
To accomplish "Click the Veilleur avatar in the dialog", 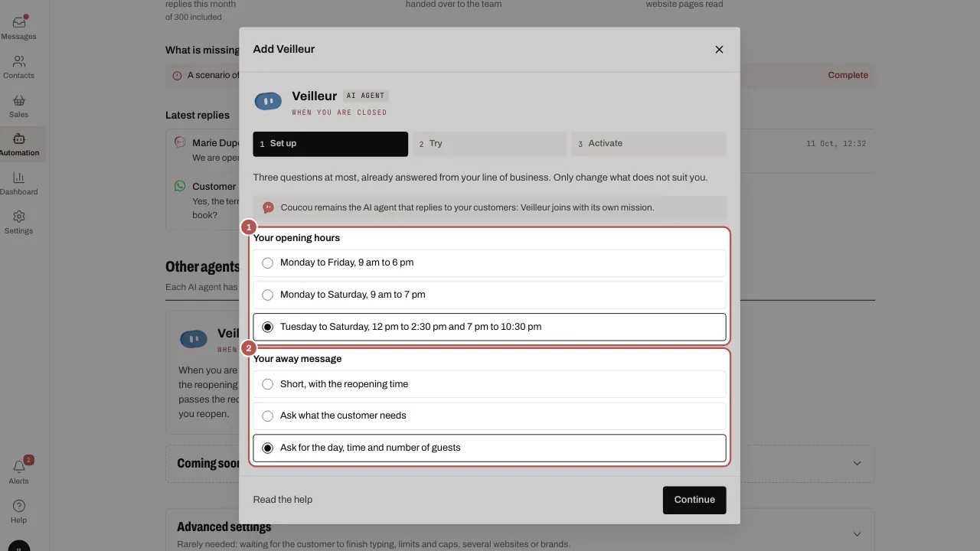I will pos(268,101).
